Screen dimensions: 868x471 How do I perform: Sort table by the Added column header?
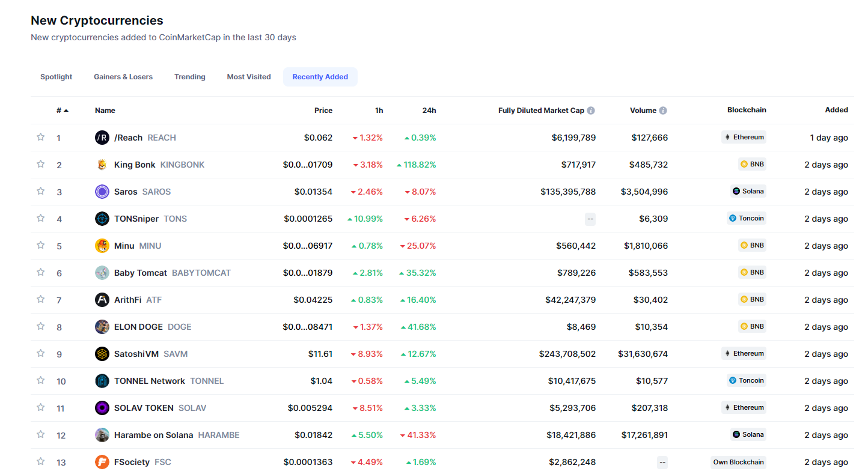(x=837, y=110)
